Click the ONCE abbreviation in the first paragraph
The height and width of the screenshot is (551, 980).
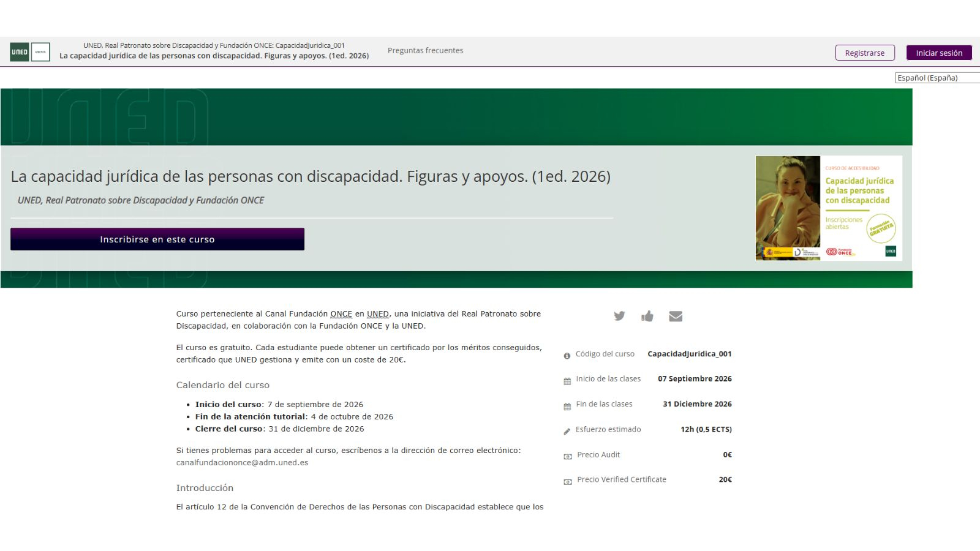(341, 313)
